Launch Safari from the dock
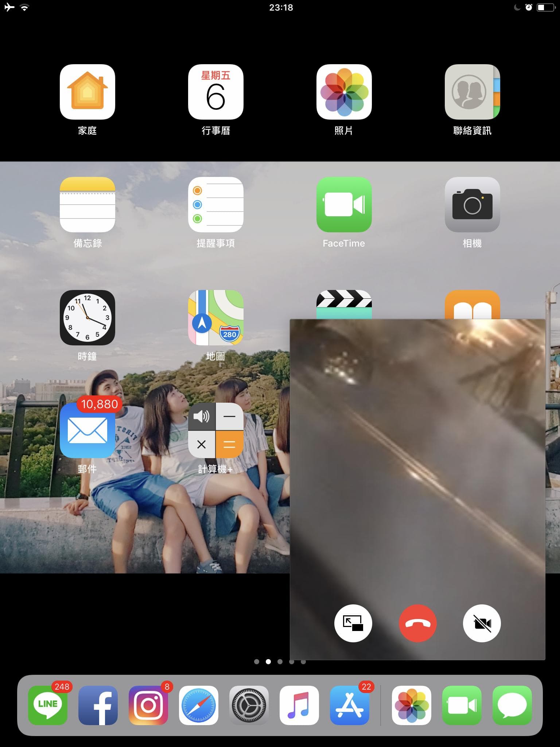The image size is (560, 747). pos(199,705)
